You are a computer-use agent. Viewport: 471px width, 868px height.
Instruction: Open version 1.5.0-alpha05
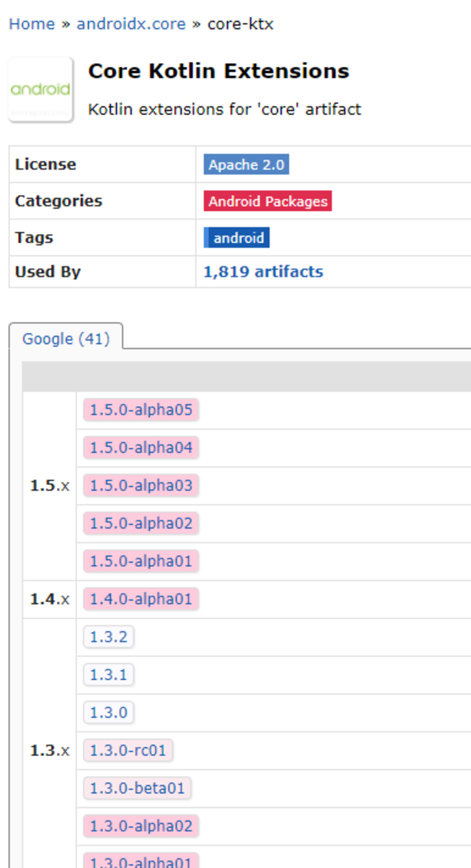(141, 410)
